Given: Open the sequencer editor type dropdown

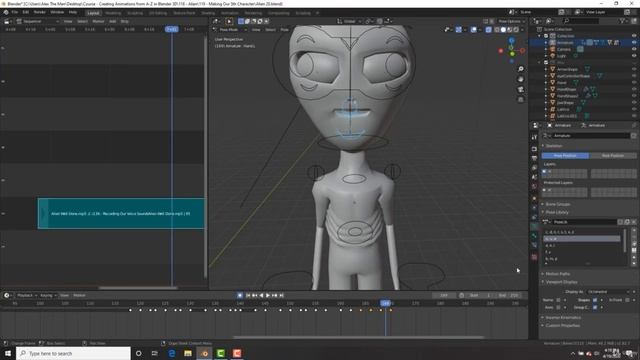Looking at the screenshot, I should tap(9, 21).
